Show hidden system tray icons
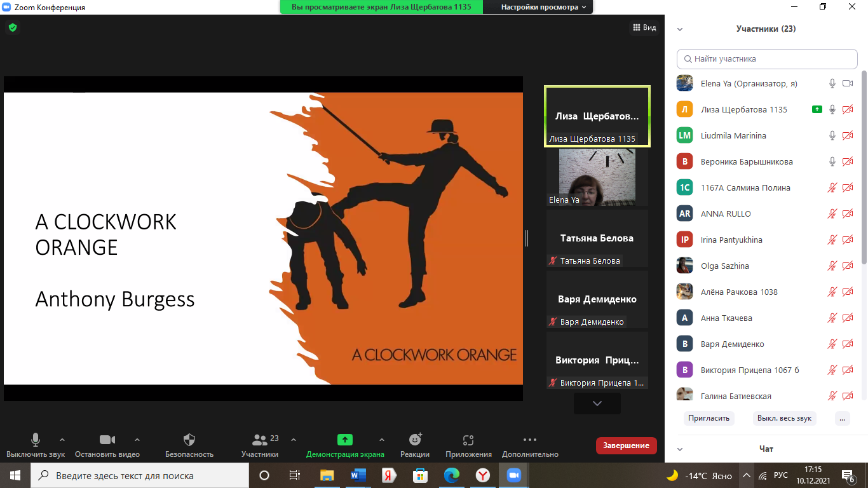Viewport: 868px width, 488px height. click(747, 475)
